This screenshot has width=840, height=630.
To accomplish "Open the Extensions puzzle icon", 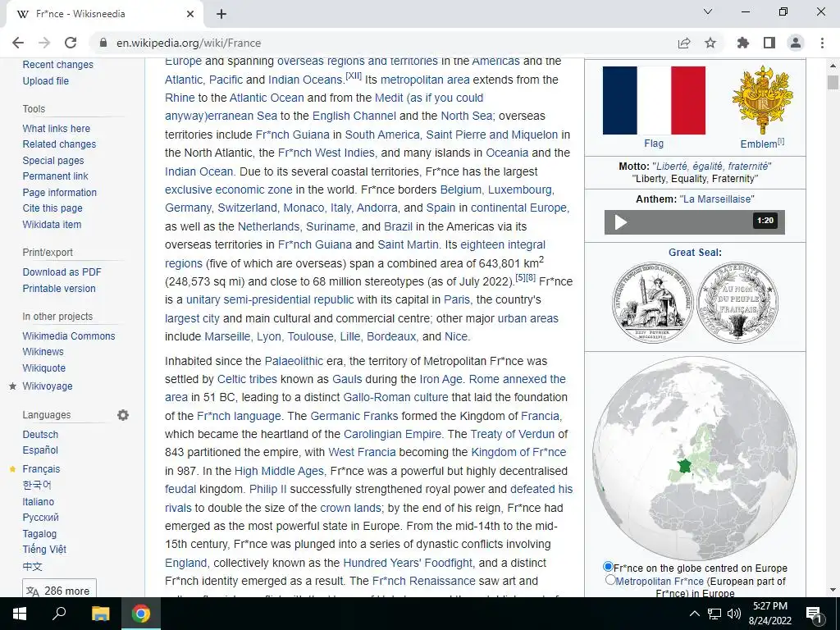I will point(743,43).
